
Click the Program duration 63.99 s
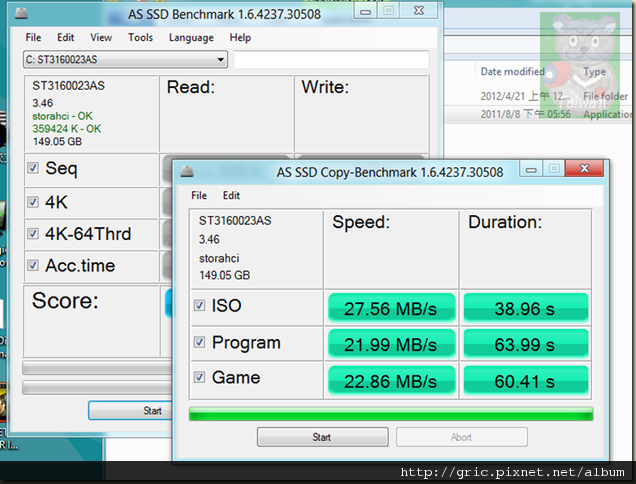pos(526,344)
